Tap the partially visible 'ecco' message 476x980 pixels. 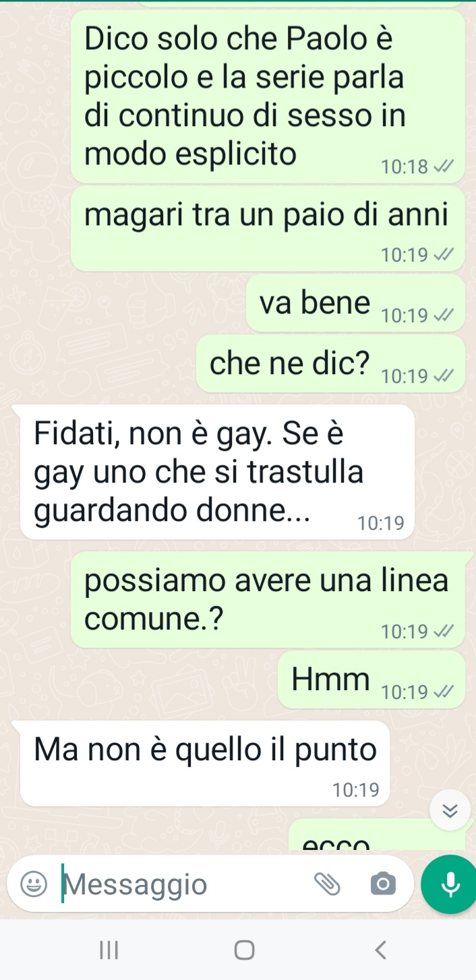pos(377,837)
